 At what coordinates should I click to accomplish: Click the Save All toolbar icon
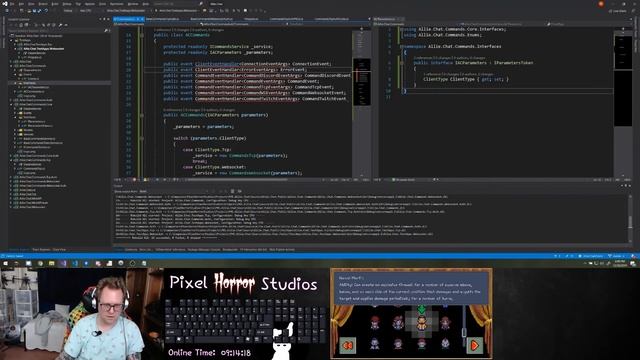[x=39, y=11]
